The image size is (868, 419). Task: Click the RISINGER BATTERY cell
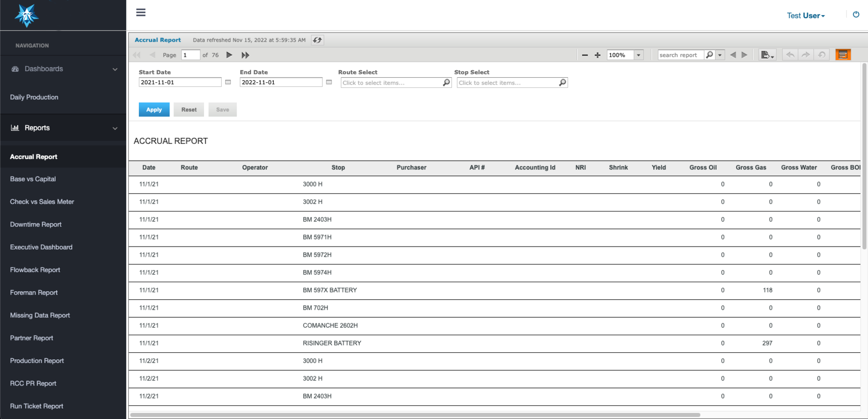(332, 343)
